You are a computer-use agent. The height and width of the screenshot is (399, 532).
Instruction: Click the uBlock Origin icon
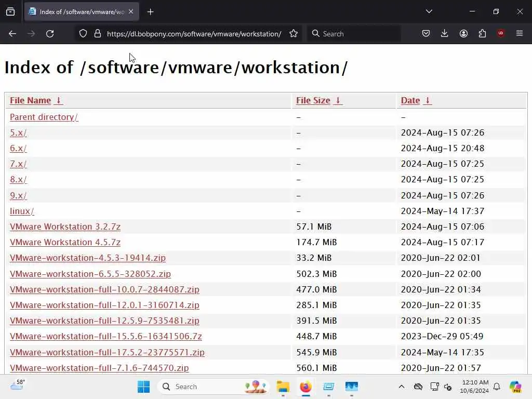click(501, 33)
